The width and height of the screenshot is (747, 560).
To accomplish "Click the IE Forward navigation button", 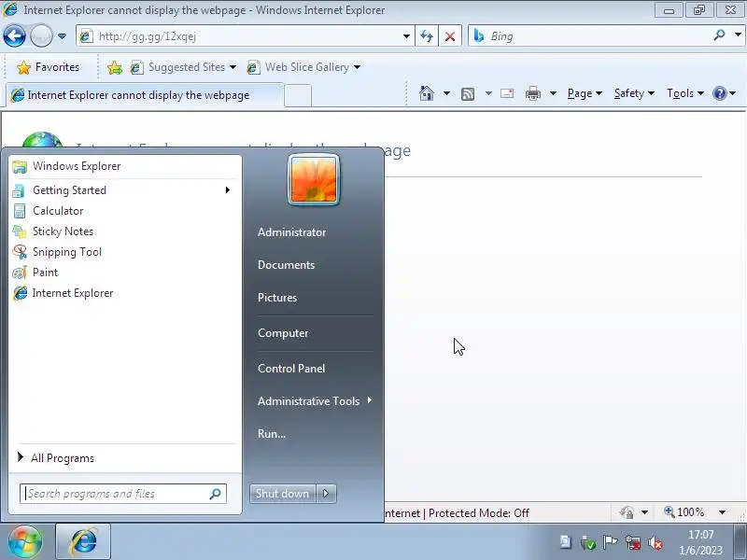I will click(41, 35).
